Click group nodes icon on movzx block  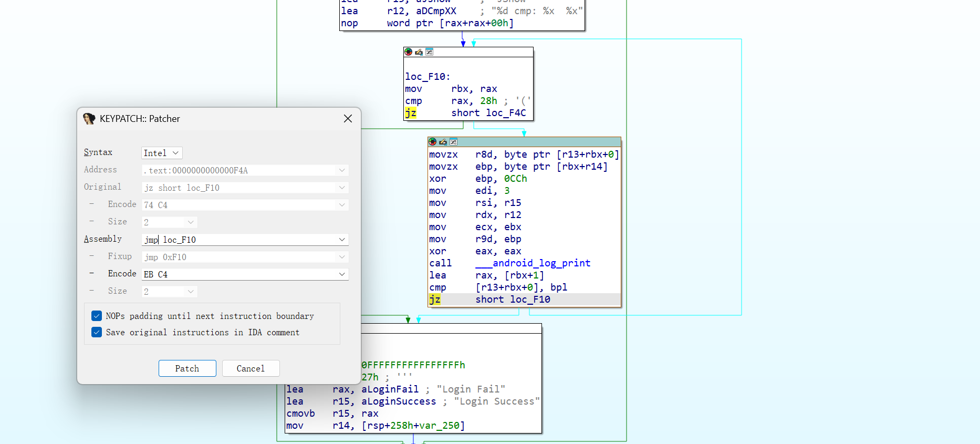[x=453, y=142]
